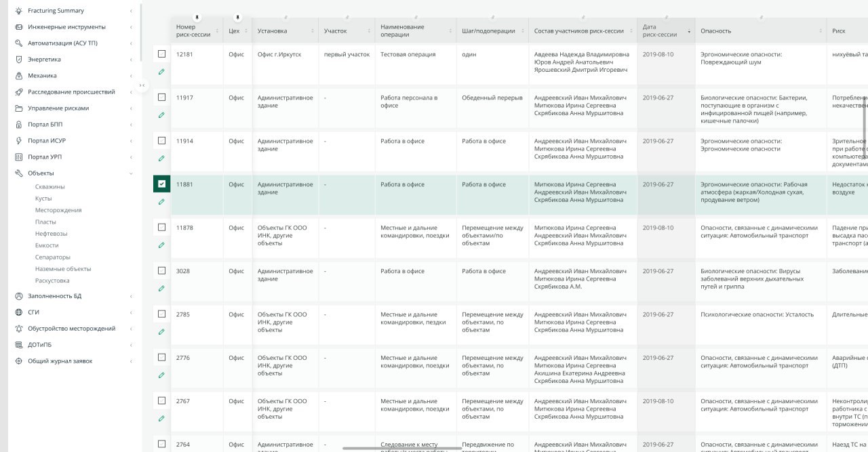Edit risk session 2785 with pencil icon
Screen dimensions: 868x452
point(161,331)
